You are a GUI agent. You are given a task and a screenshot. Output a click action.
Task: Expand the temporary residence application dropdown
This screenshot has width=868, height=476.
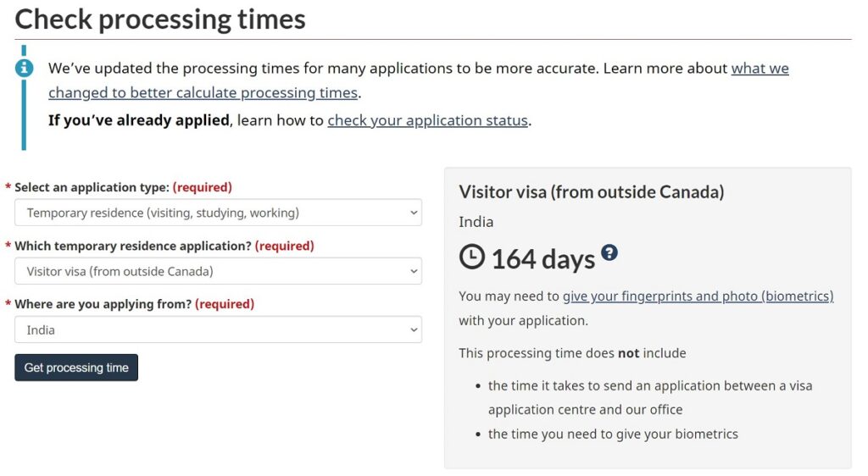[218, 271]
